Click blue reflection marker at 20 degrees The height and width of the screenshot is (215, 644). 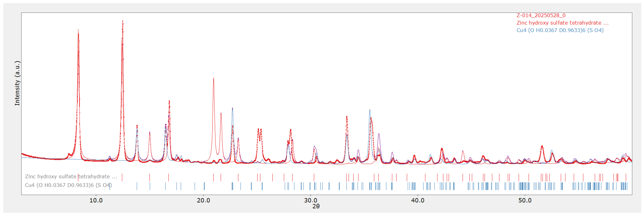tap(204, 186)
